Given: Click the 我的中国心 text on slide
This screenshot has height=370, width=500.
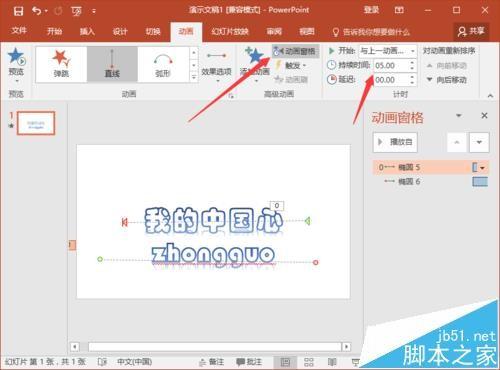Looking at the screenshot, I should 214,221.
